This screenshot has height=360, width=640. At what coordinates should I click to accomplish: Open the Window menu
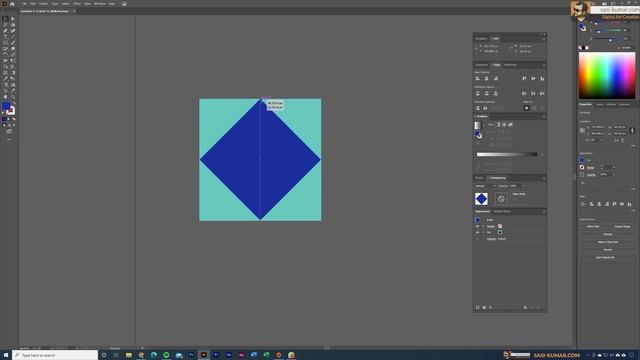[x=100, y=4]
